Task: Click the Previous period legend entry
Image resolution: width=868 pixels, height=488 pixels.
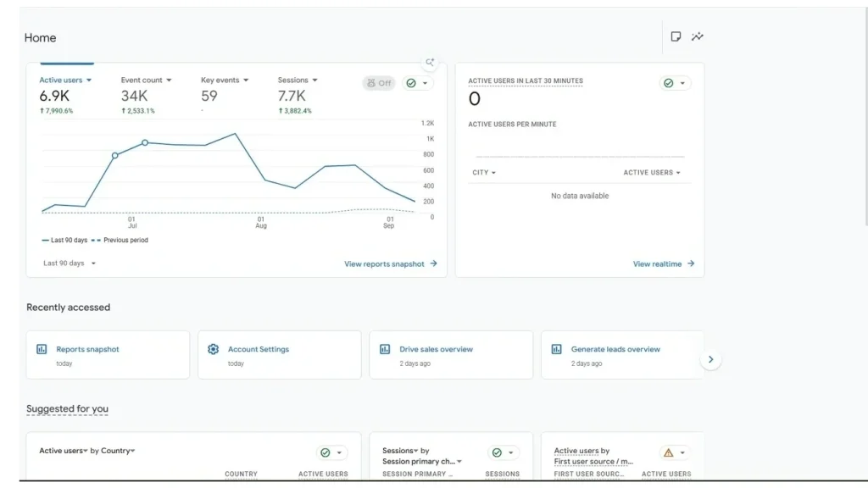Action: [120, 240]
